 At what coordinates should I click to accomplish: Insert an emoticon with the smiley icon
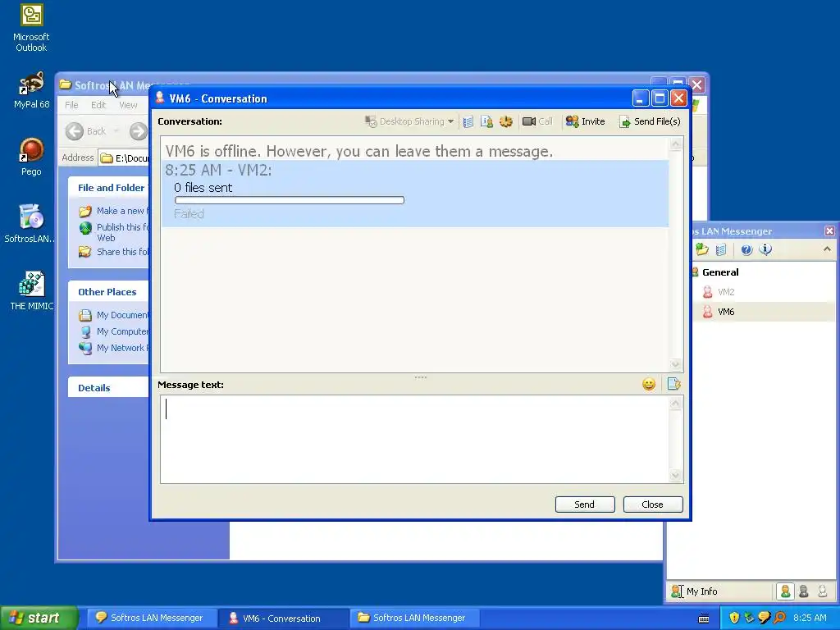(x=649, y=384)
